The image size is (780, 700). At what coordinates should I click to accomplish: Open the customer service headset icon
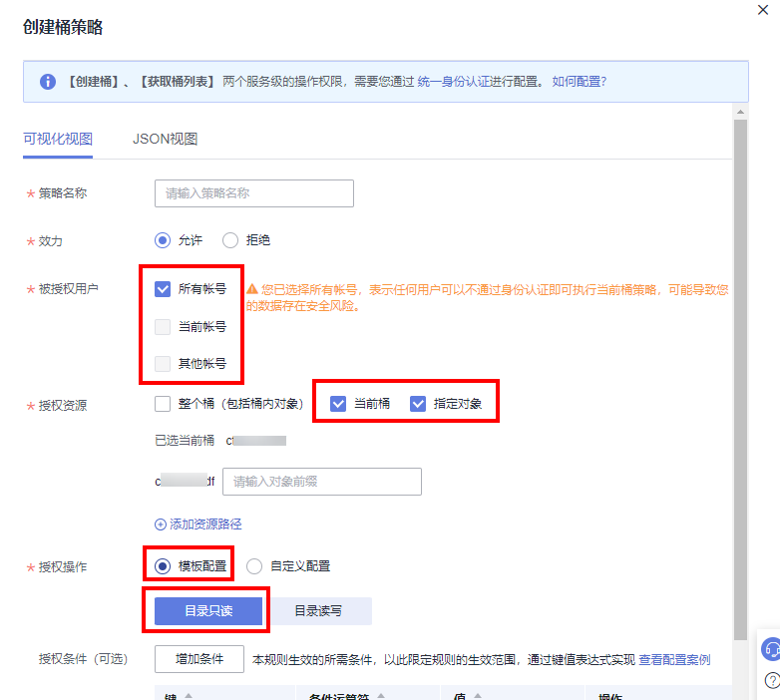tap(771, 649)
